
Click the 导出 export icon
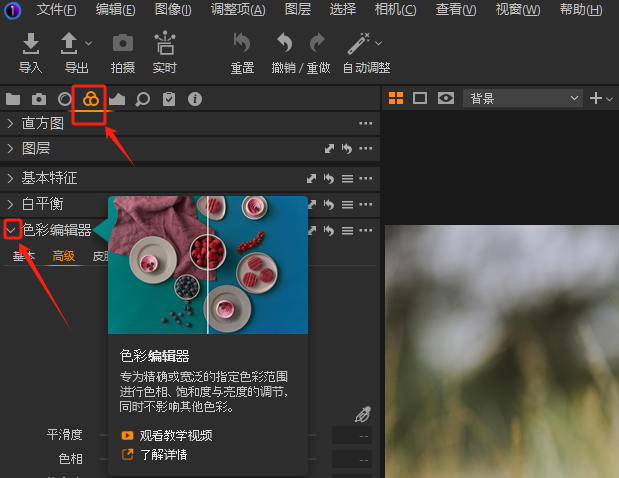click(69, 43)
